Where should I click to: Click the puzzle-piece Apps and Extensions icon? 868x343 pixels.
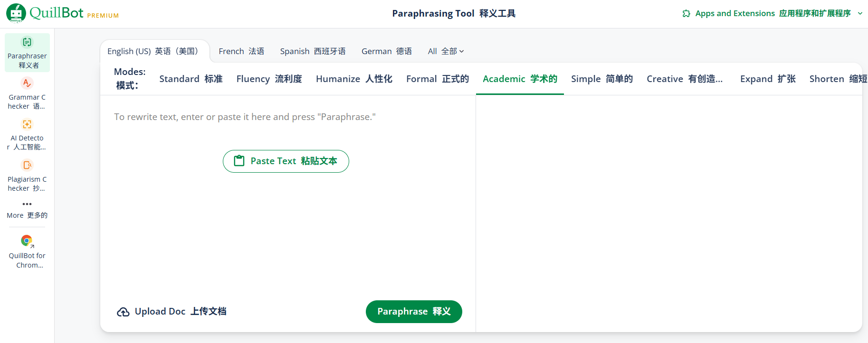point(687,13)
